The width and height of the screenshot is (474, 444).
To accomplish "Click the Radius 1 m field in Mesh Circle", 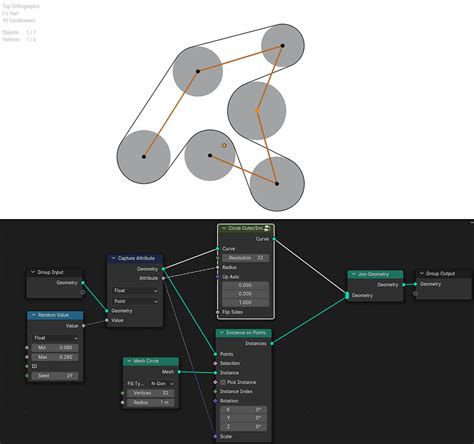I will point(151,402).
